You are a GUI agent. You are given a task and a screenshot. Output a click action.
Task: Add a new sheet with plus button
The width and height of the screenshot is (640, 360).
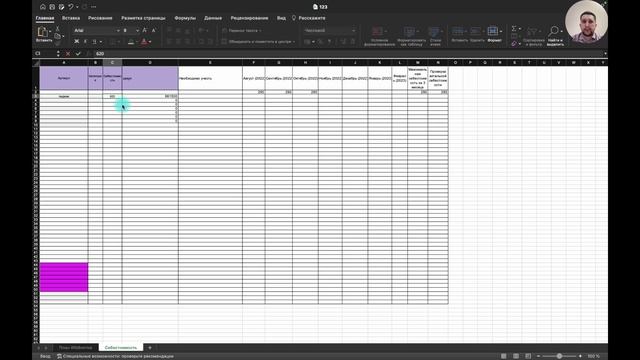tap(150, 348)
